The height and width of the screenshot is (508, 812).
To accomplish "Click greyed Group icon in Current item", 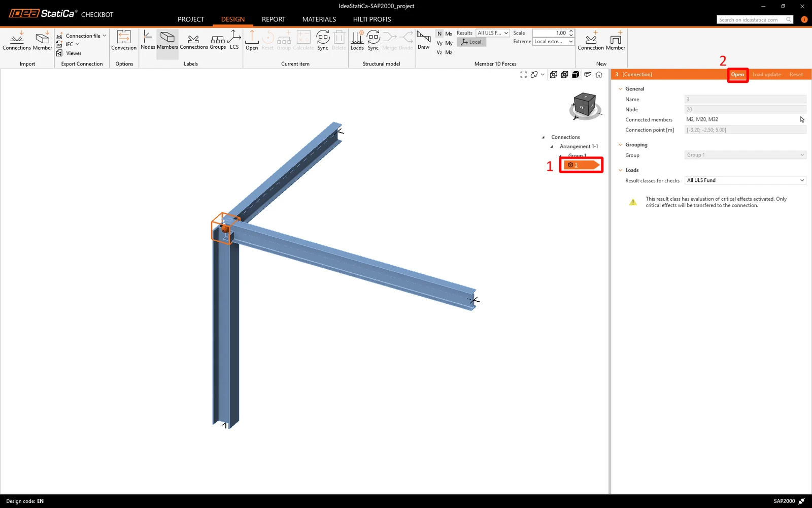I will click(284, 40).
